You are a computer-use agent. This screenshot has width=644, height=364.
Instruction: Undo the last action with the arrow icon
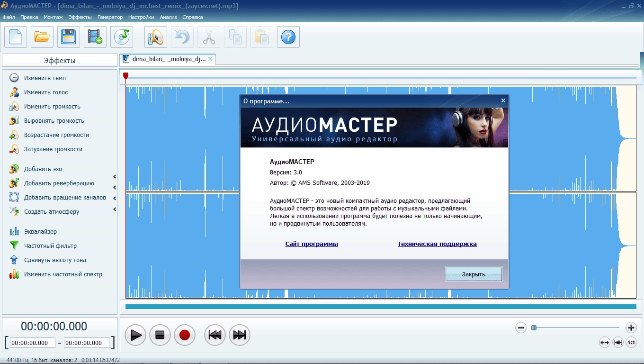click(182, 37)
